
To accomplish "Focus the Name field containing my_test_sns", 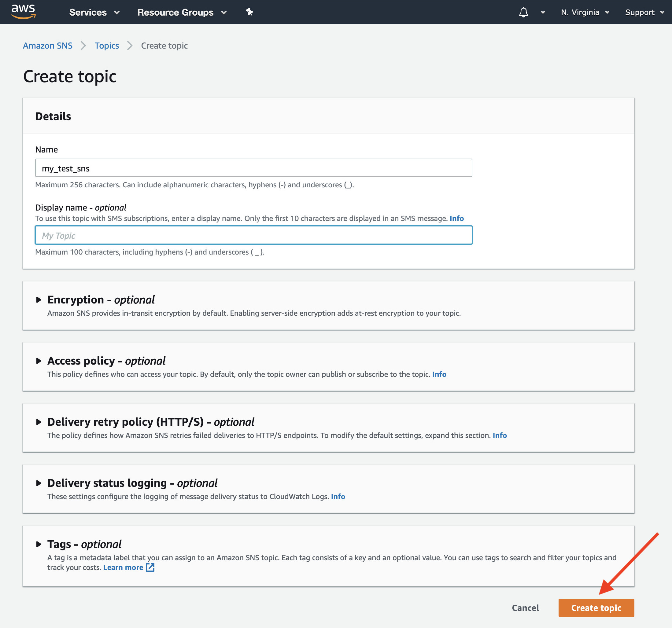I will (253, 168).
